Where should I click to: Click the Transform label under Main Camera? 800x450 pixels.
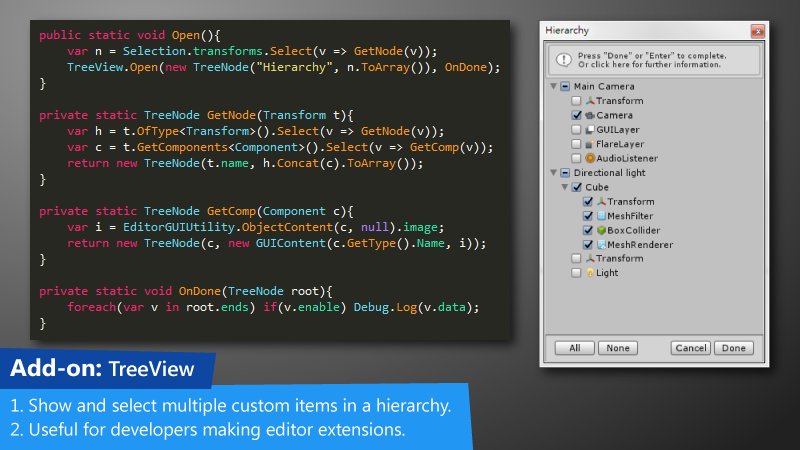pyautogui.click(x=620, y=101)
